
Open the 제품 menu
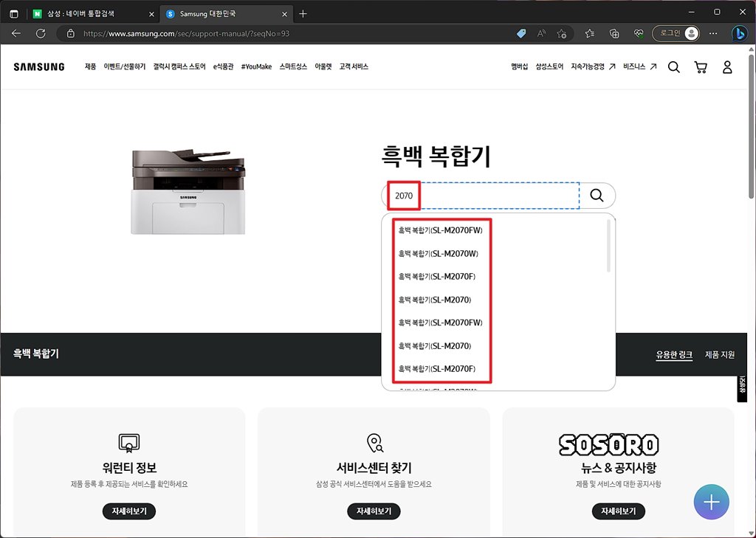90,66
